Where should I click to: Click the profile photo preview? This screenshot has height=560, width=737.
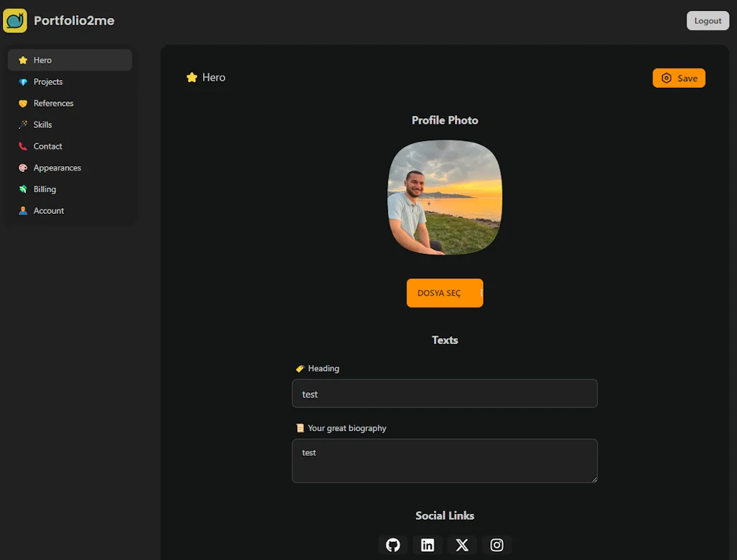tap(445, 197)
